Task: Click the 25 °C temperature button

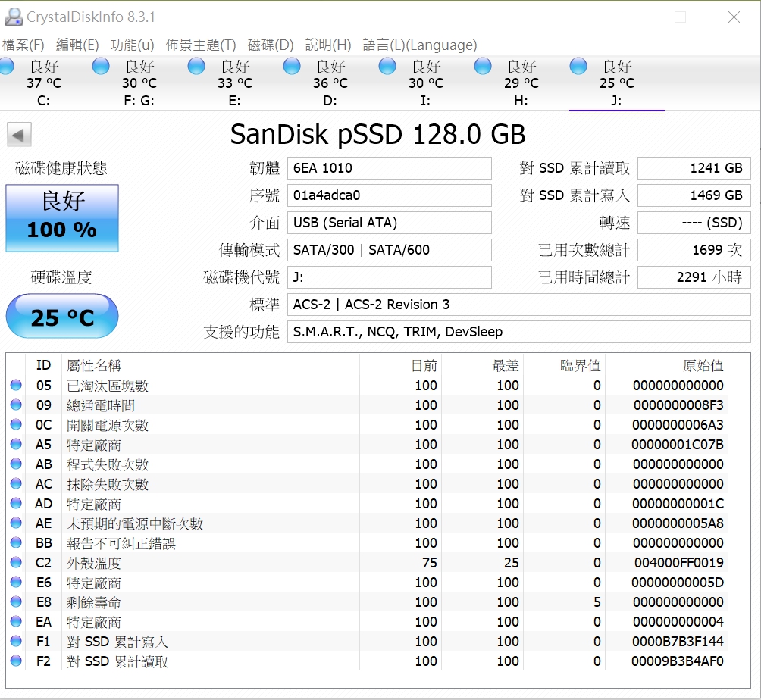Action: 62,317
